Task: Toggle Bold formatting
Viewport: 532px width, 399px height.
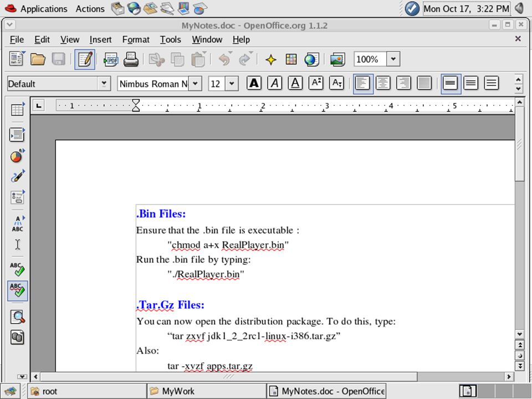Action: pos(254,83)
